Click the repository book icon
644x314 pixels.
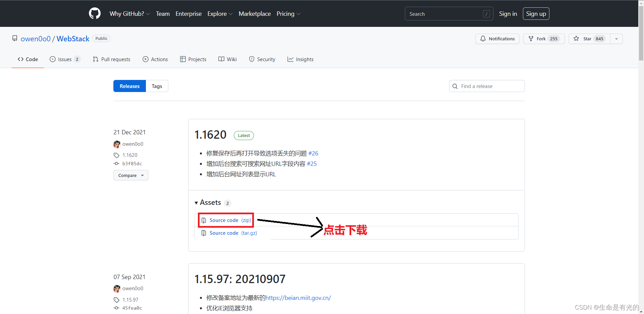(x=15, y=39)
